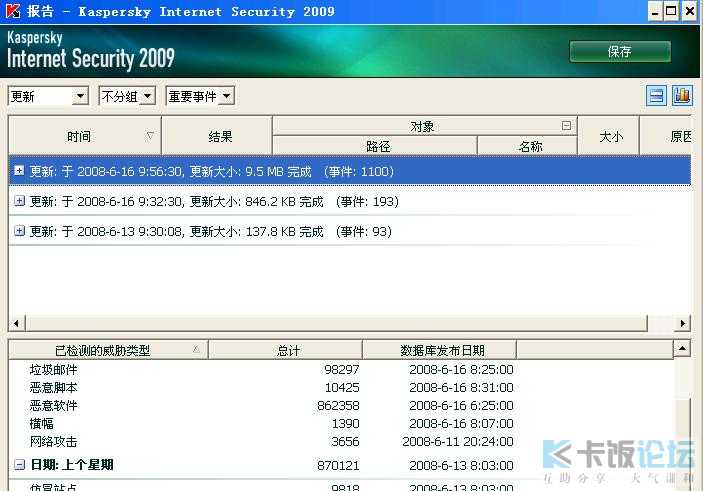This screenshot has height=491, width=703.
Task: Maximize the Kaspersky report window
Action: pyautogui.click(x=671, y=11)
